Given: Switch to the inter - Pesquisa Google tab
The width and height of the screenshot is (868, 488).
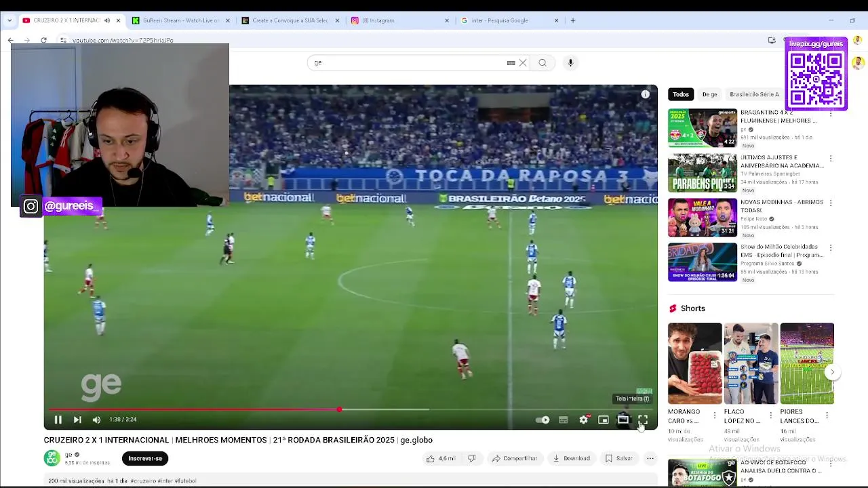Looking at the screenshot, I should point(509,20).
